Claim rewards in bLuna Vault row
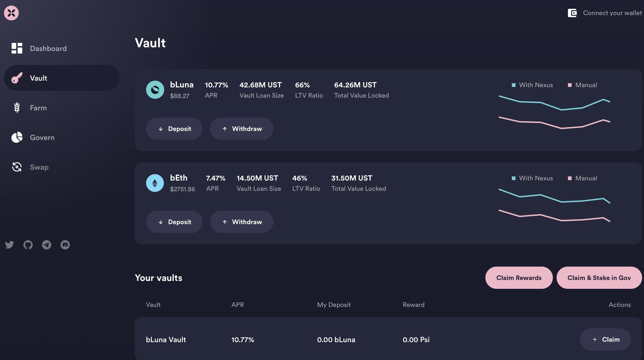This screenshot has height=360, width=644. [x=605, y=339]
